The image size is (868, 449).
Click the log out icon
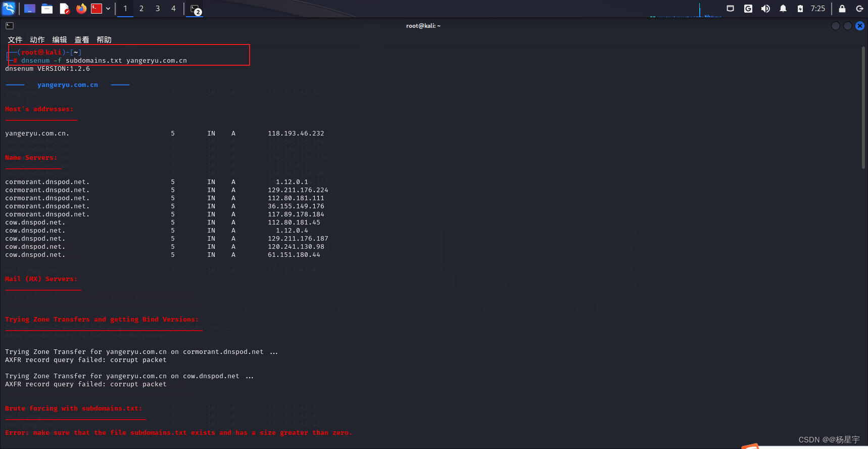[859, 9]
